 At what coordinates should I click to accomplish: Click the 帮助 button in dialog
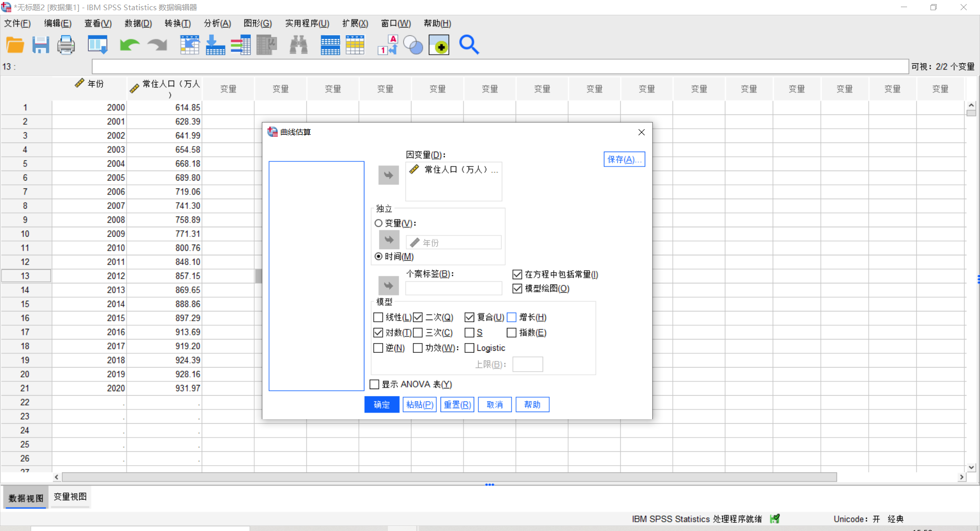pos(532,405)
